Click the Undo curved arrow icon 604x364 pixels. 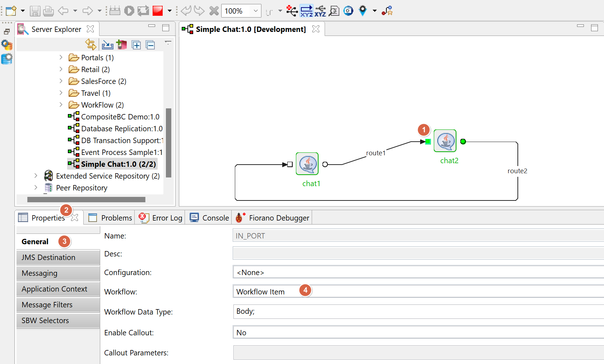pyautogui.click(x=186, y=11)
